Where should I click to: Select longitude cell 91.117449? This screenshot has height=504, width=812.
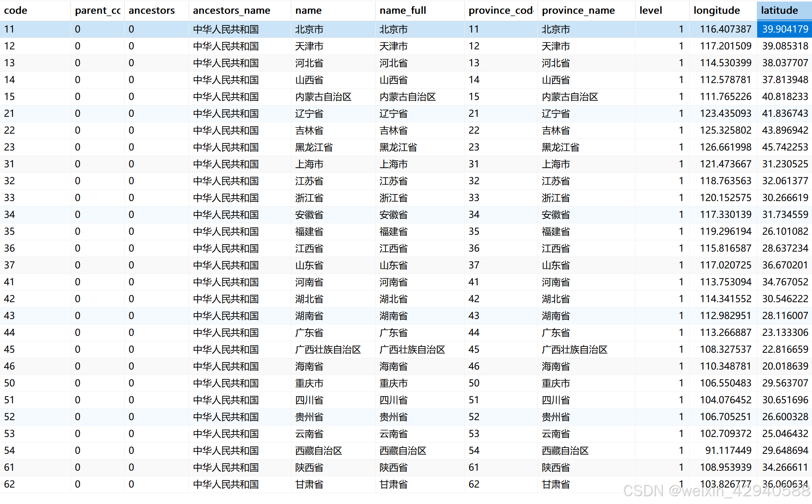pyautogui.click(x=728, y=451)
